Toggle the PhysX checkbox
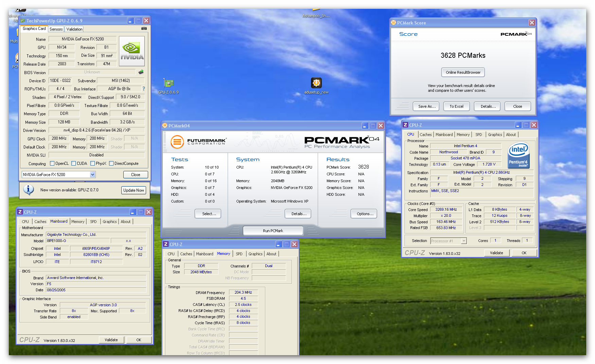Viewport: 595px width, 364px height. click(x=92, y=163)
